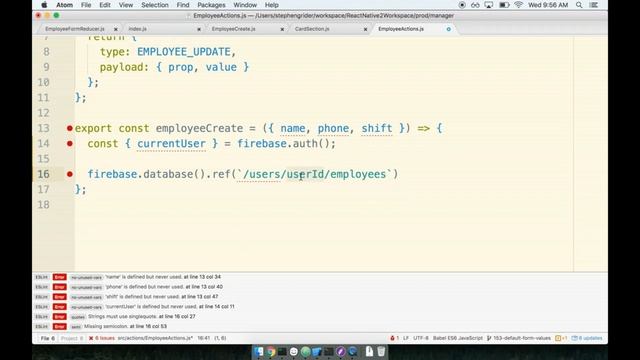Switch to EmployeeFormReducer.js tab
The image size is (640, 360).
75,29
